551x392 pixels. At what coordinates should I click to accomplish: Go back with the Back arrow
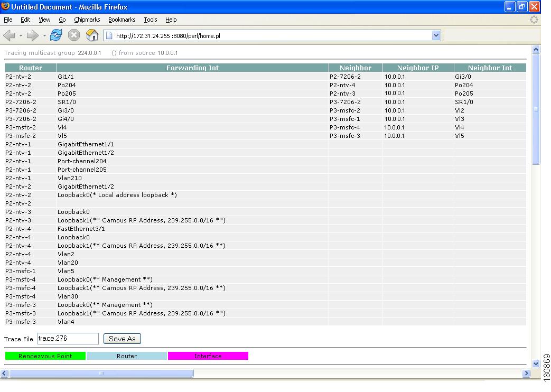pyautogui.click(x=9, y=35)
